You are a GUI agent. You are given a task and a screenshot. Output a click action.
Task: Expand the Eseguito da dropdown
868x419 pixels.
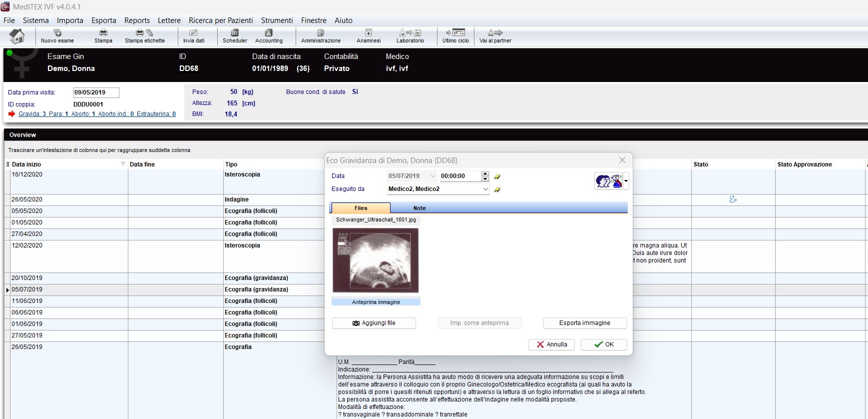[485, 189]
